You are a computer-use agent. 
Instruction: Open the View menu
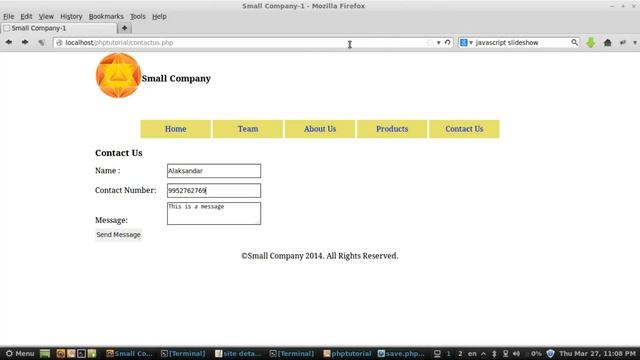click(46, 16)
